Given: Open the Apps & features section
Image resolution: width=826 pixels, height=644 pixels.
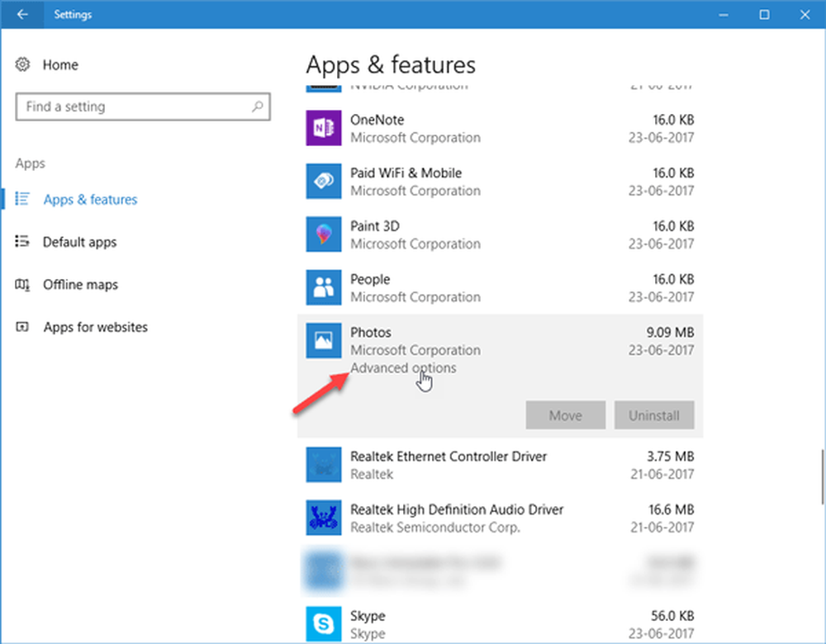Looking at the screenshot, I should (90, 200).
